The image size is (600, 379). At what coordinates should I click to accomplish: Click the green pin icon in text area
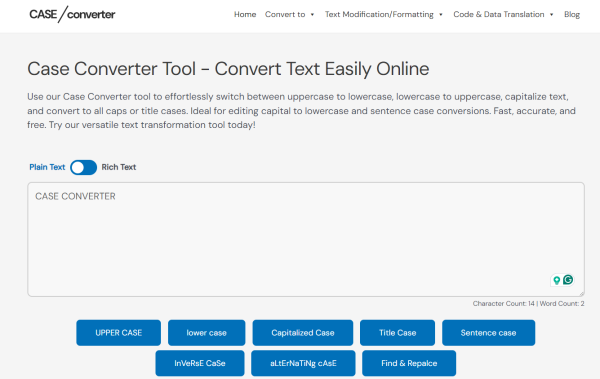coord(557,280)
